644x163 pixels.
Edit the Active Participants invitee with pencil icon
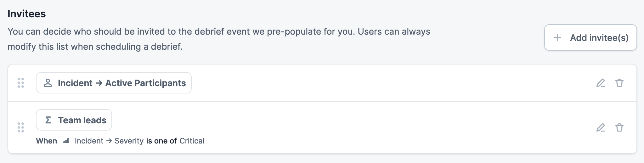(x=601, y=83)
